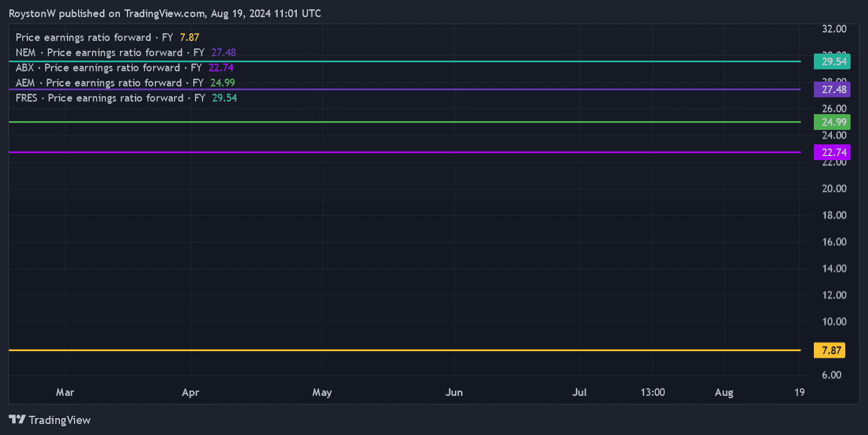Click the TradingView wordmark beside the logo
The width and height of the screenshot is (868, 435).
coord(59,420)
